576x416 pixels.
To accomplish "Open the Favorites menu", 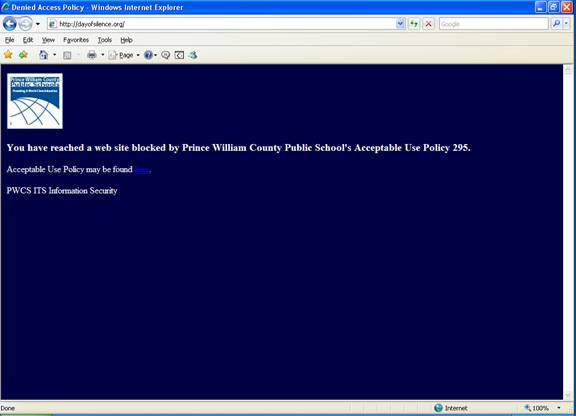I will [76, 40].
